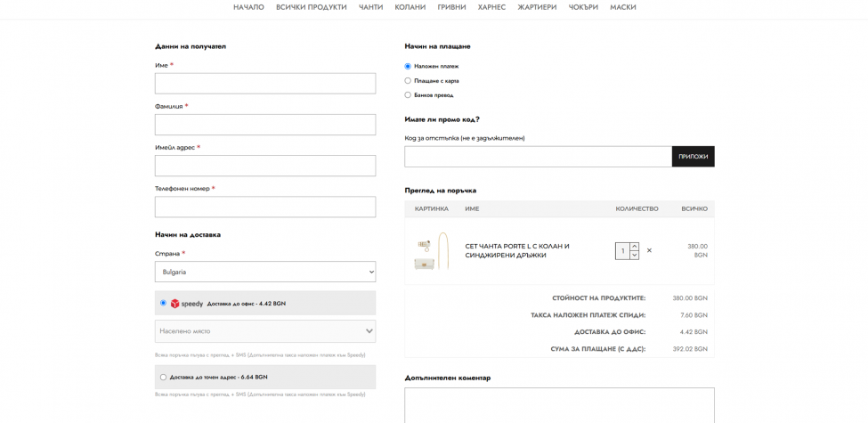Click the quantity field showing 1
This screenshot has width=868, height=423.
tap(623, 251)
